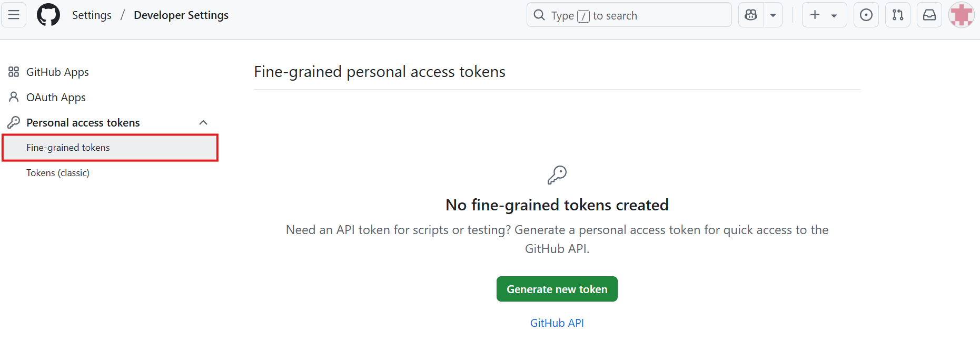This screenshot has height=339, width=980.
Task: Click the key icon beside Personal access tokens
Action: (14, 122)
